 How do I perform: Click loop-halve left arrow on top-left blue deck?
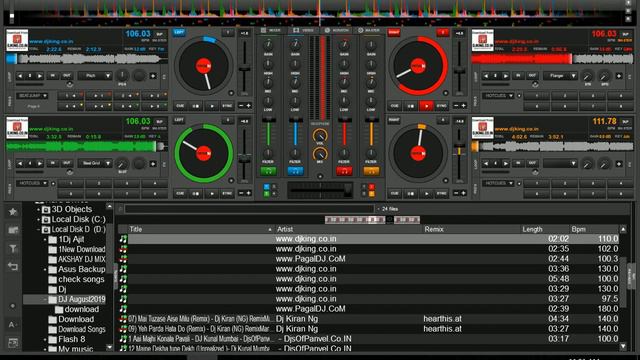tap(20, 76)
